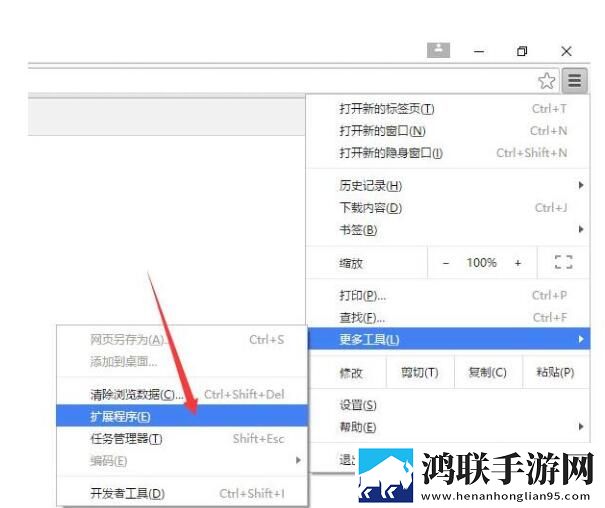Open 开发者工具(D) developer tools

click(182, 493)
